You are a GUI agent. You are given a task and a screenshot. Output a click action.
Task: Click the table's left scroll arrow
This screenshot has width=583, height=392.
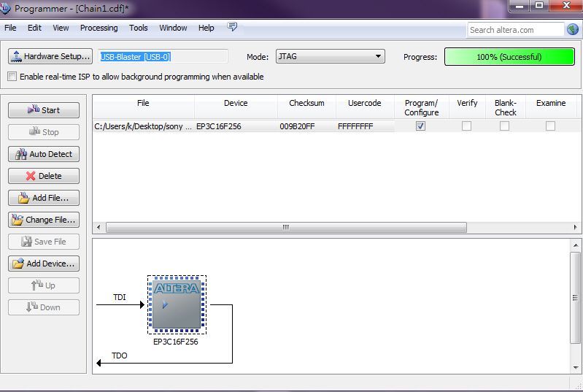(99, 227)
